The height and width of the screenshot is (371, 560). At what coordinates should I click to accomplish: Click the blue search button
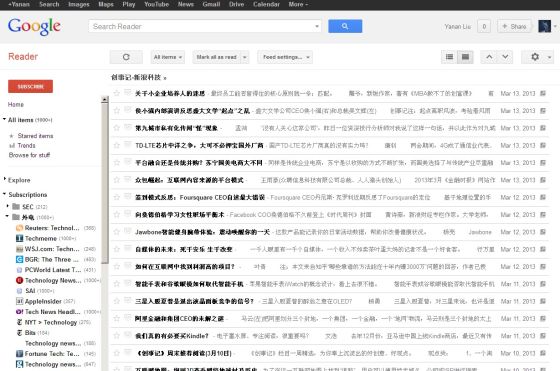pyautogui.click(x=345, y=26)
